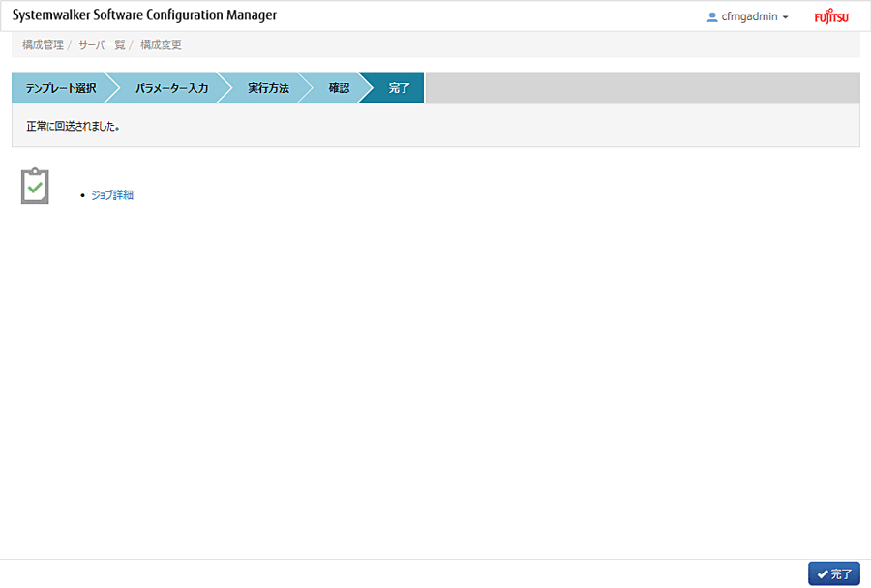Screen dimensions: 871x588
Task: Click the Fujitsu logo
Action: 831,16
